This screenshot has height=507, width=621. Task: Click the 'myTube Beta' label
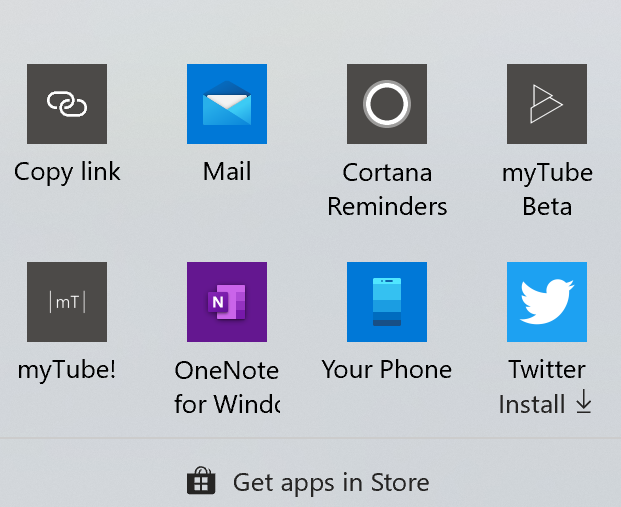(x=547, y=189)
